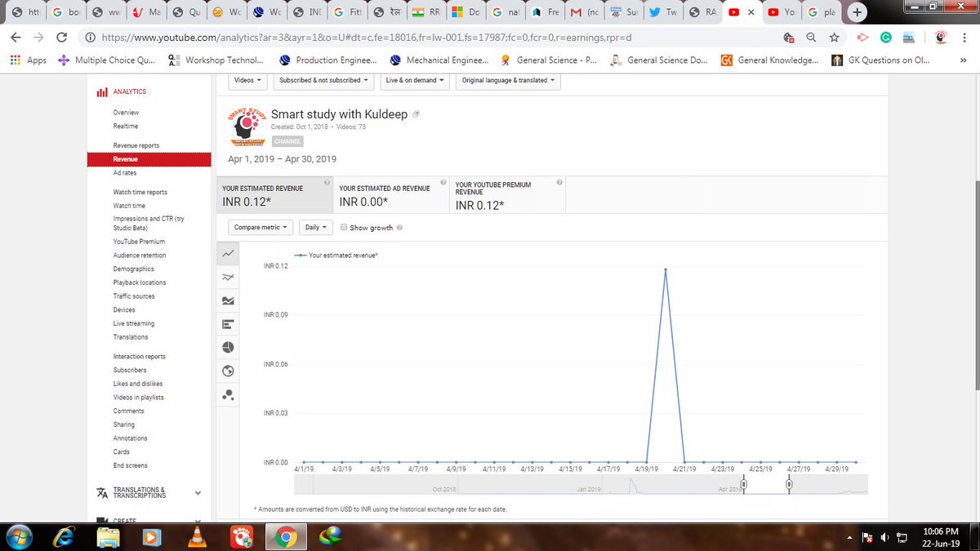980x551 pixels.
Task: Open the Chrome profile avatar
Action: coord(942,37)
